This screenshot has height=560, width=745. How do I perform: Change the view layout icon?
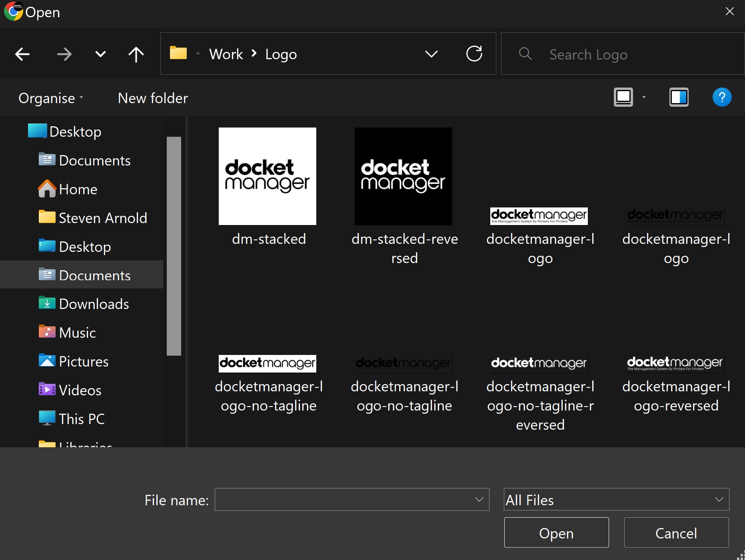point(623,97)
